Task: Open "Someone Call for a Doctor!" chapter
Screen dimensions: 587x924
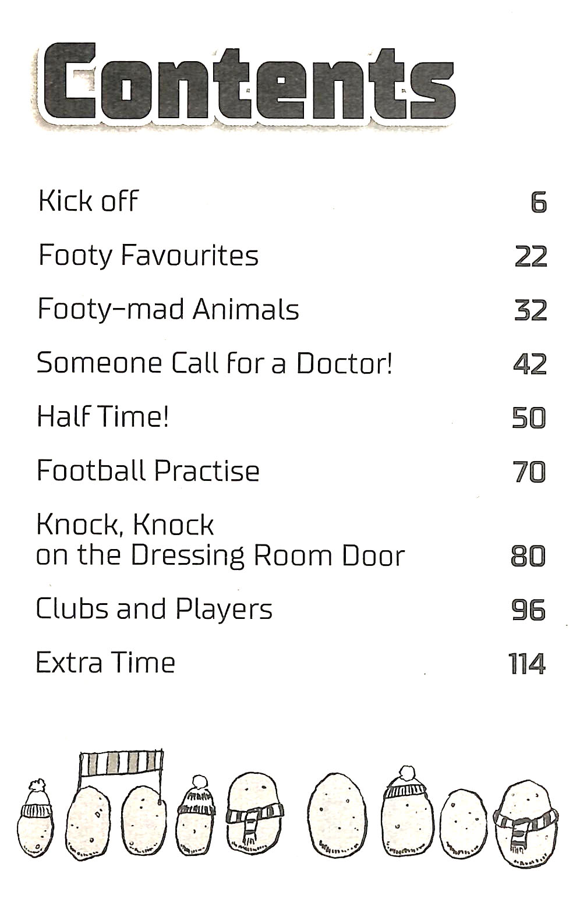Action: [x=214, y=363]
